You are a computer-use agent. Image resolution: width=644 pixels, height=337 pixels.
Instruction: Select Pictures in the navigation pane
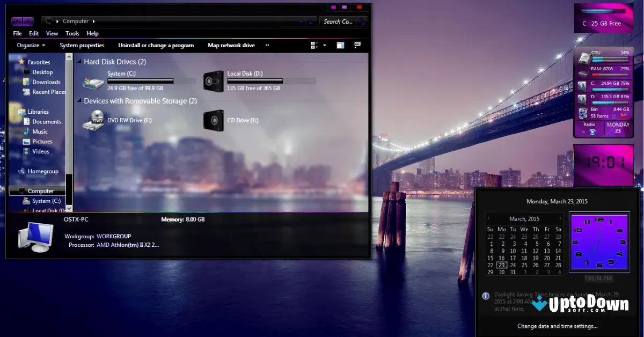click(x=41, y=141)
